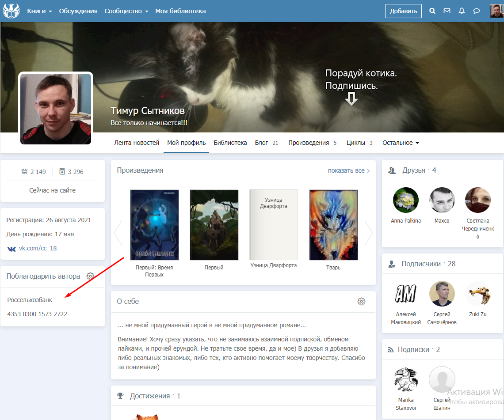The height and width of the screenshot is (420, 504).
Task: Switch to the Библиотека tab
Action: coord(230,143)
